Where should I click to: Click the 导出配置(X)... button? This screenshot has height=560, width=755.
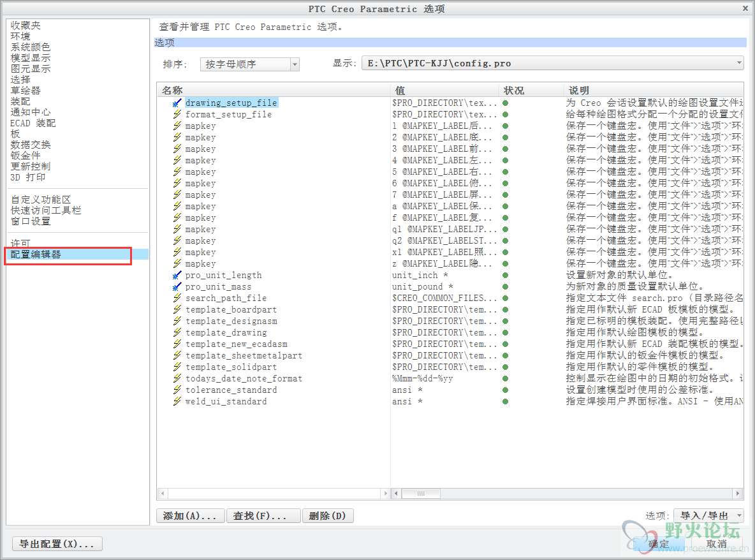[x=57, y=543]
